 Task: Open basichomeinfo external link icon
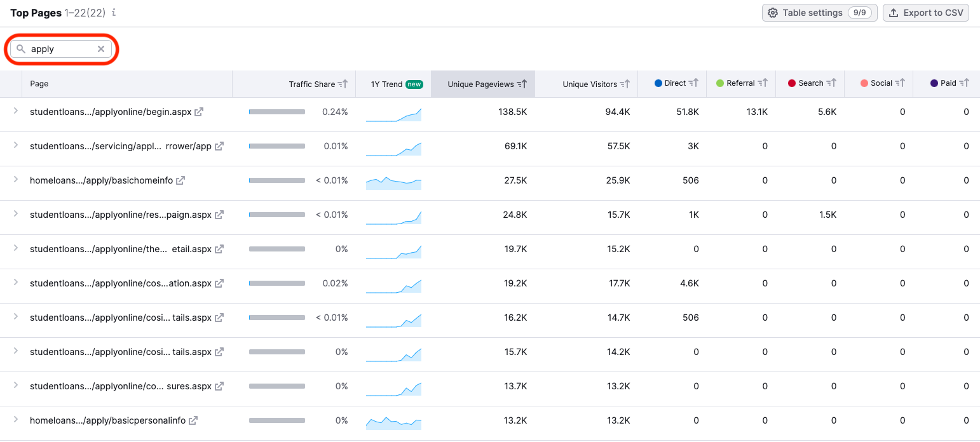[x=180, y=180]
